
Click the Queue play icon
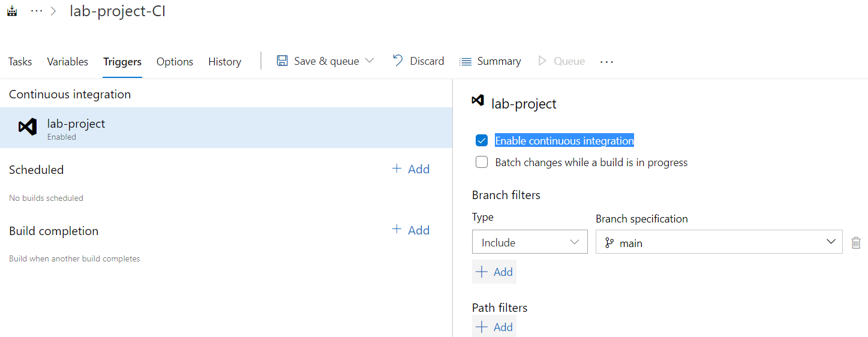coord(542,61)
